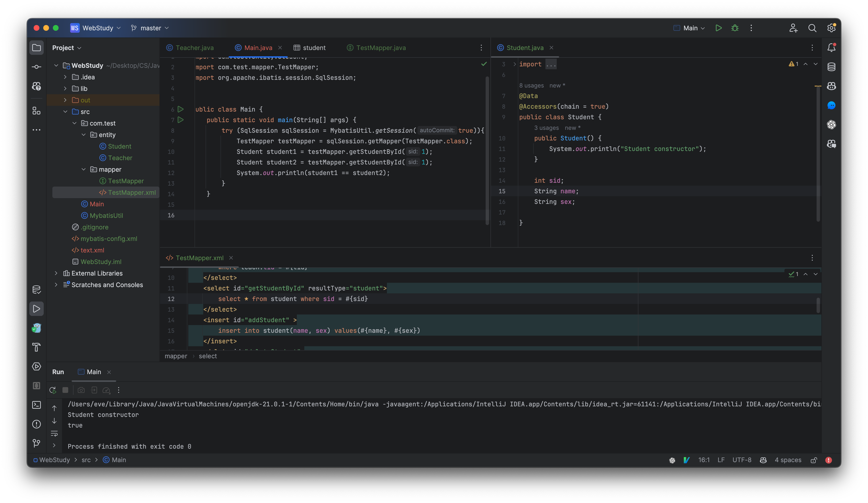
Task: Click the Settings/gear icon in toolbar
Action: [831, 28]
